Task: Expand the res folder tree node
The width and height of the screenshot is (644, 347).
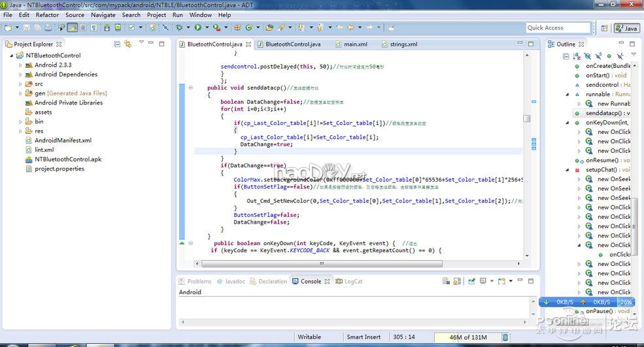Action: tap(20, 131)
